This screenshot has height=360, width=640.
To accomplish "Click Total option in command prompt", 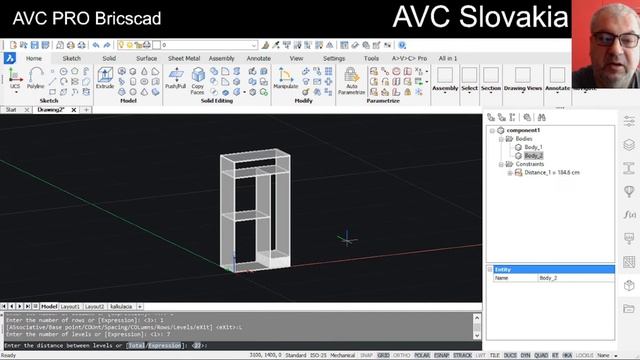I will pyautogui.click(x=136, y=346).
